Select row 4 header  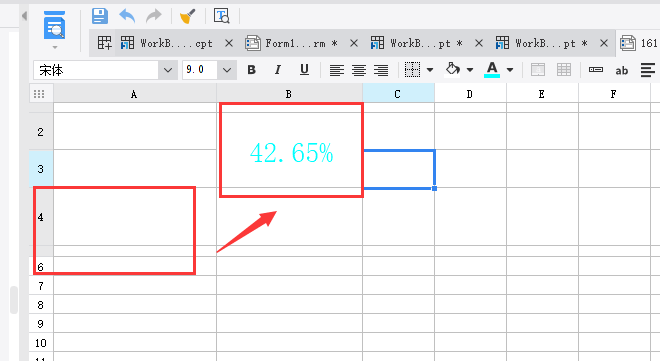pyautogui.click(x=41, y=217)
